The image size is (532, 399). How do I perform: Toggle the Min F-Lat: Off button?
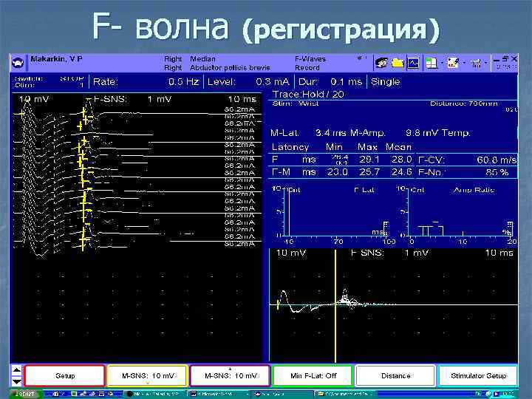pos(313,375)
